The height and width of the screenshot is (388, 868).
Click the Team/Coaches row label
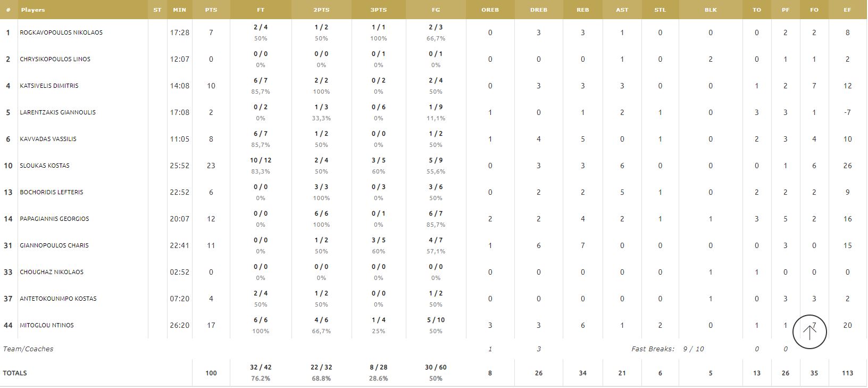28,349
